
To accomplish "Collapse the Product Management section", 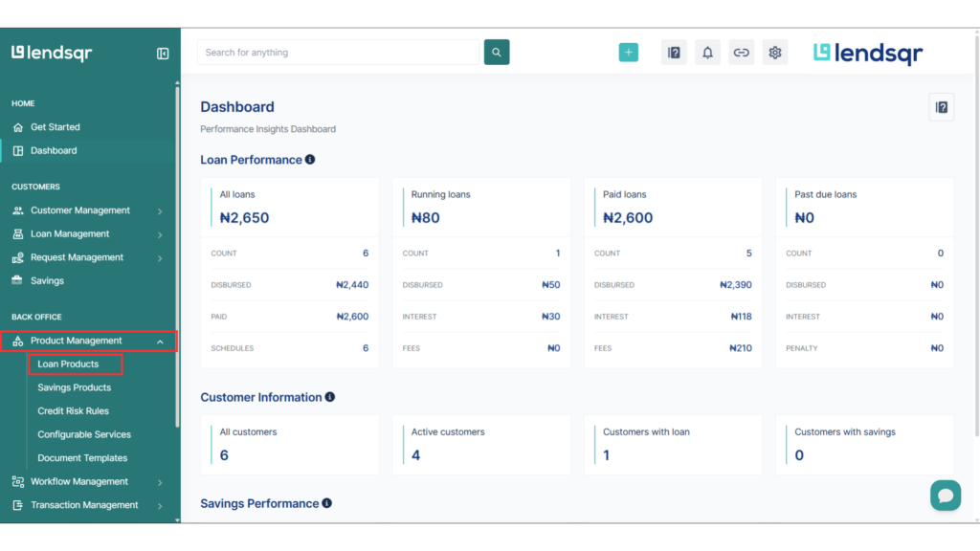I will click(x=160, y=340).
